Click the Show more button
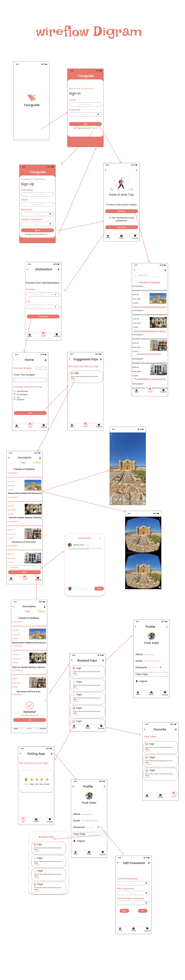Viewport: 185px width, 980px height. point(122,227)
